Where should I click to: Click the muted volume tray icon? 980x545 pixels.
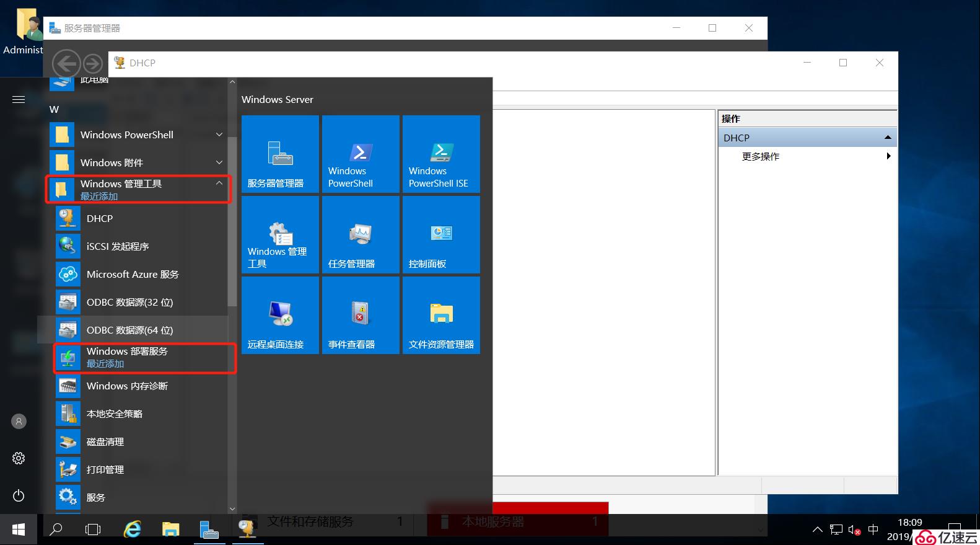[x=855, y=529]
